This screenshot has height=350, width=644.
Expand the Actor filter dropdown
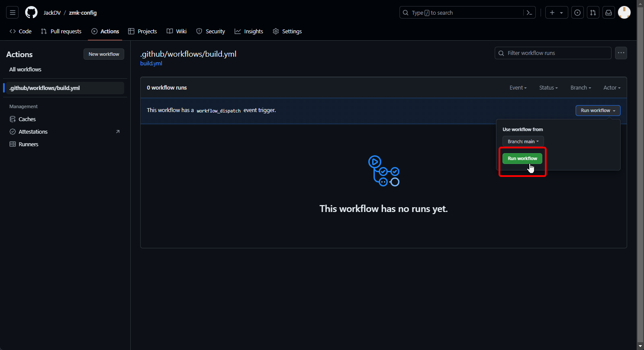click(x=612, y=88)
